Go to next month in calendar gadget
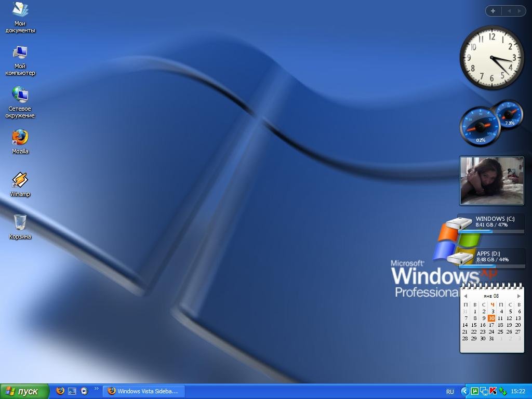The width and height of the screenshot is (532, 399). [518, 296]
